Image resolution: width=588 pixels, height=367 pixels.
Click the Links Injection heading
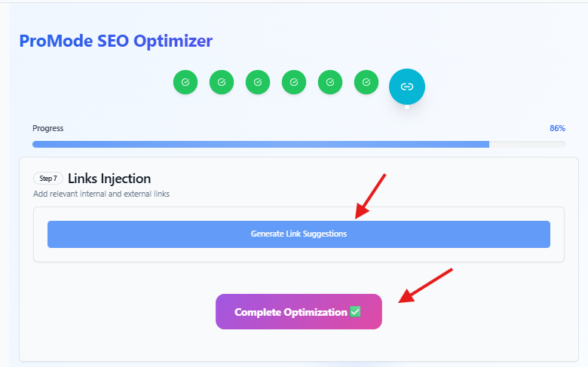tap(109, 179)
